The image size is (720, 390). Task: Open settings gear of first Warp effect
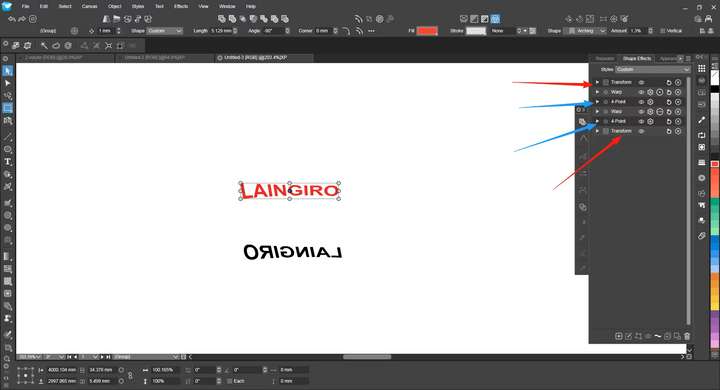pyautogui.click(x=650, y=92)
